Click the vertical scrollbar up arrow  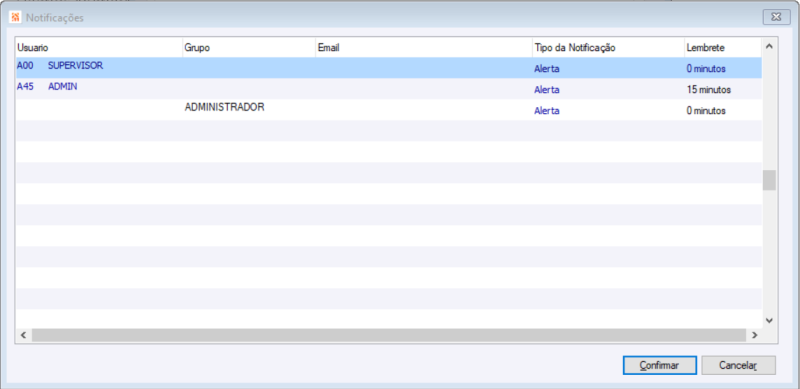pos(769,46)
